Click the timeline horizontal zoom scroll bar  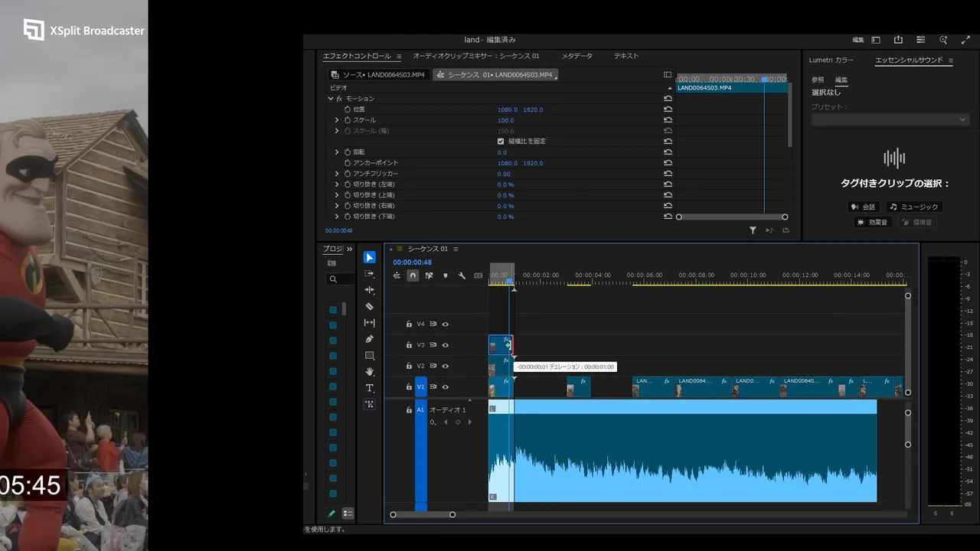tap(423, 514)
